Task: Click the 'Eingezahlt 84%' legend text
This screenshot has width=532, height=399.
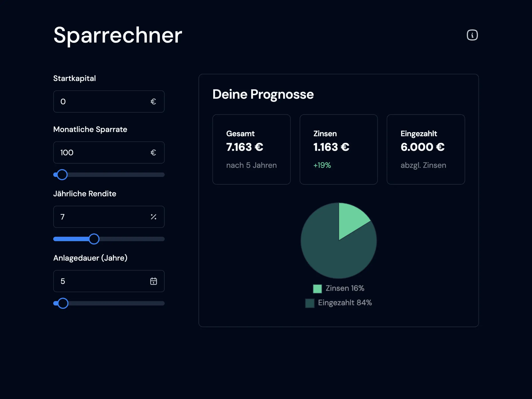Action: tap(345, 303)
